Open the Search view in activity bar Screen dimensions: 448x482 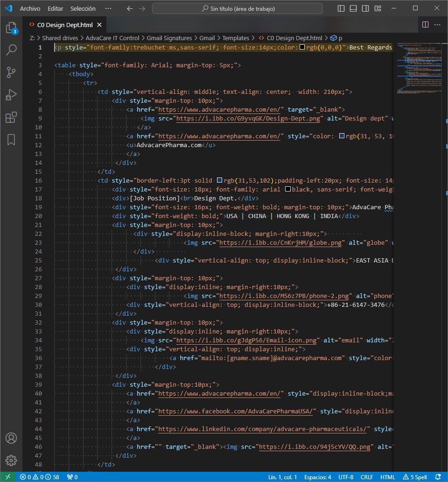[x=11, y=50]
